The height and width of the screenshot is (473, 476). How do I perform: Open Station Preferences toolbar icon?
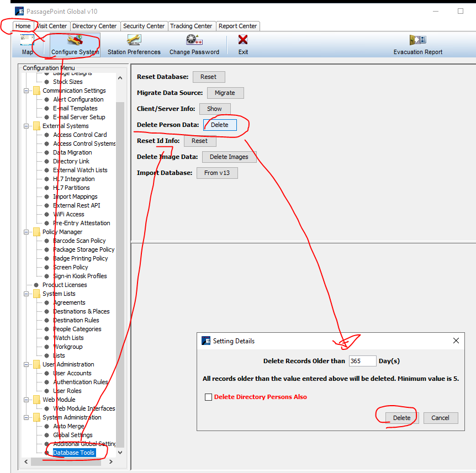click(134, 40)
